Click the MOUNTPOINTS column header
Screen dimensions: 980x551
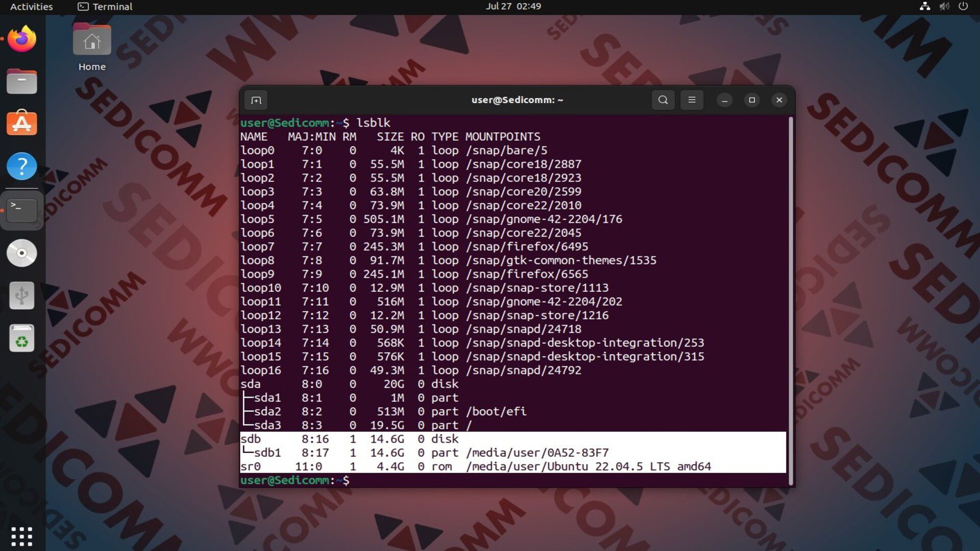[503, 137]
